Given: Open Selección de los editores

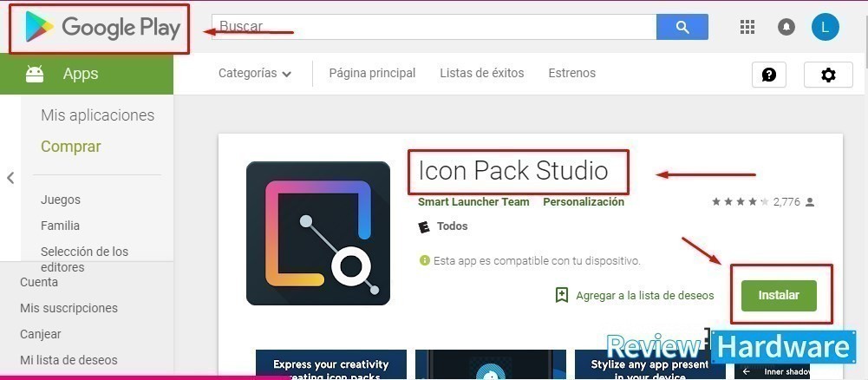Looking at the screenshot, I should pyautogui.click(x=85, y=259).
